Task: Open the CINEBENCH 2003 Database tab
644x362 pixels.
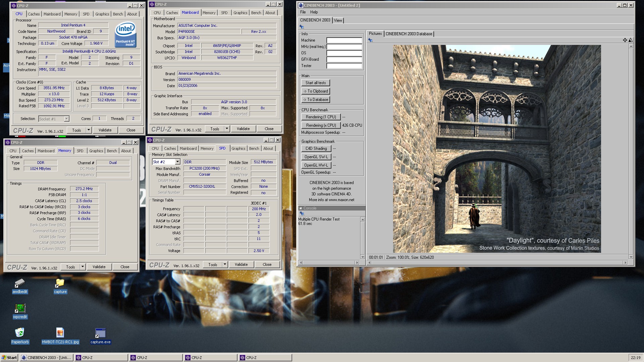Action: click(409, 34)
